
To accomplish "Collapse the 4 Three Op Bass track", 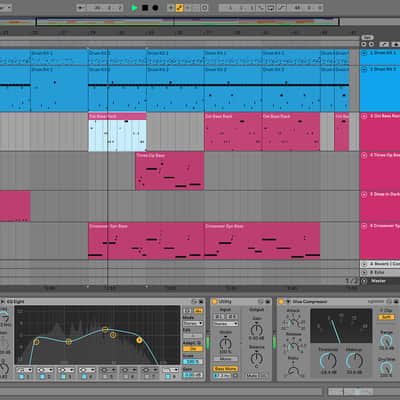I will (364, 155).
